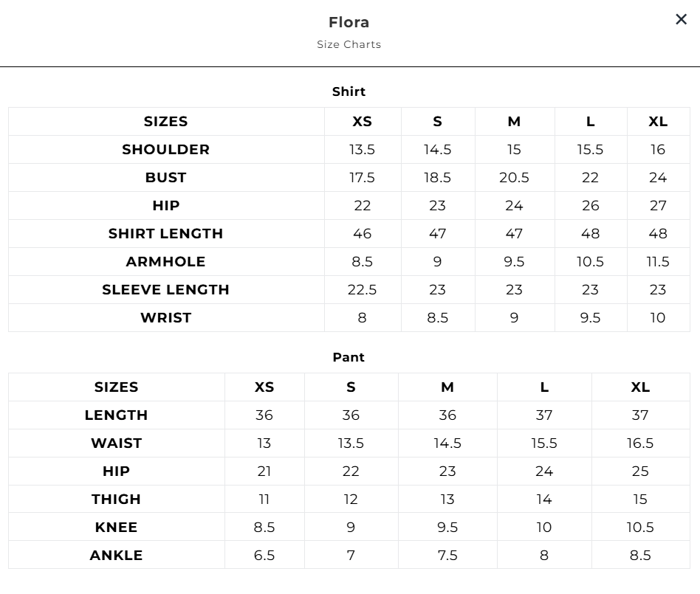Viewport: 700px width, 594px height.
Task: Select the WRIST row label
Action: [166, 318]
